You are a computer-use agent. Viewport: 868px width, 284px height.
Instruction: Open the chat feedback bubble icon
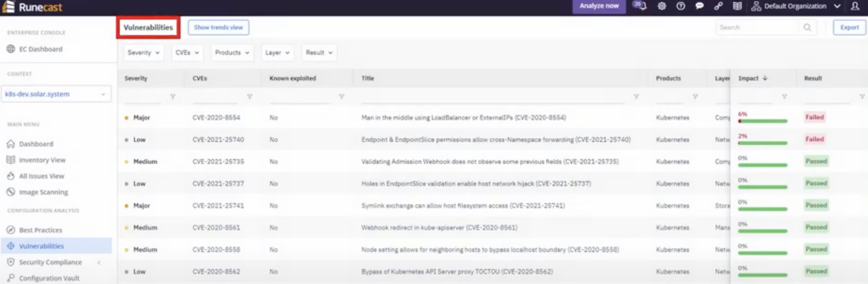tap(700, 6)
